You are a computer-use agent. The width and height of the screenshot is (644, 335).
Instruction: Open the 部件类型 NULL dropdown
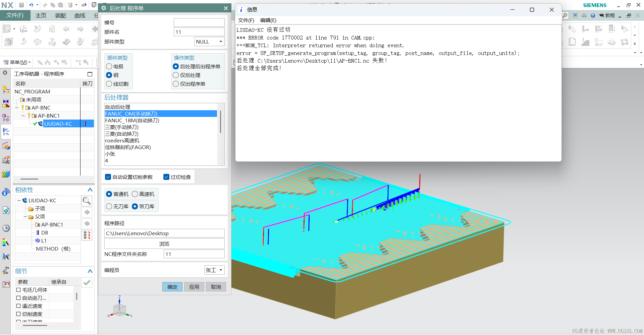click(x=209, y=42)
